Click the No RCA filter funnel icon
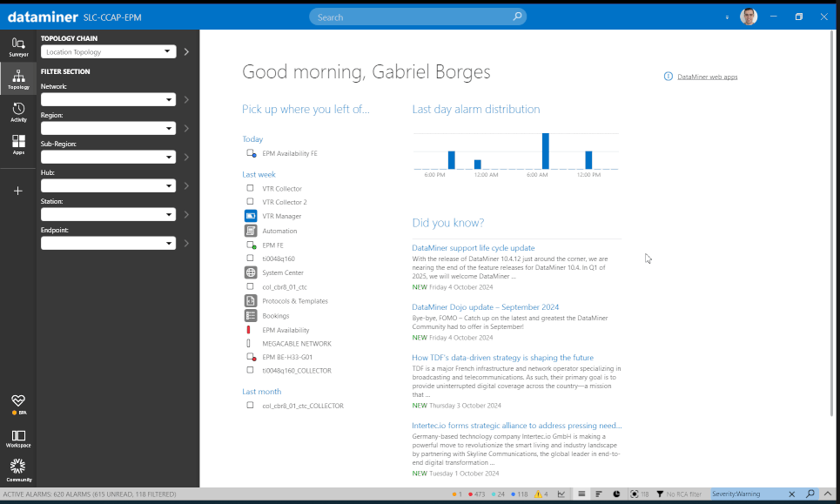 (660, 494)
